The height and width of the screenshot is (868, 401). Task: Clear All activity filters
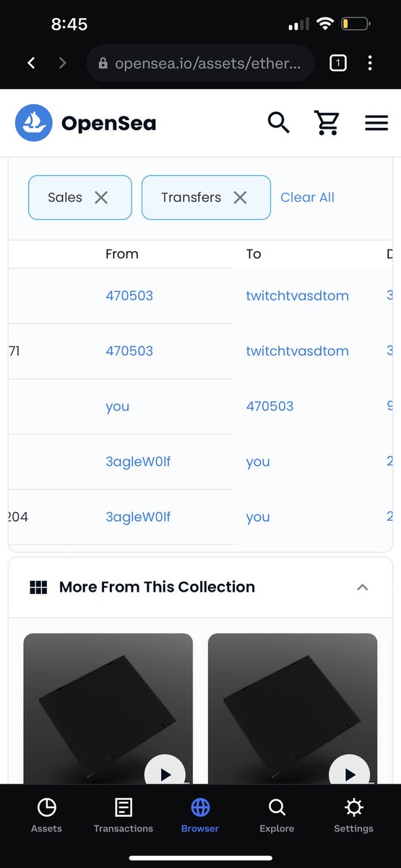pos(307,197)
